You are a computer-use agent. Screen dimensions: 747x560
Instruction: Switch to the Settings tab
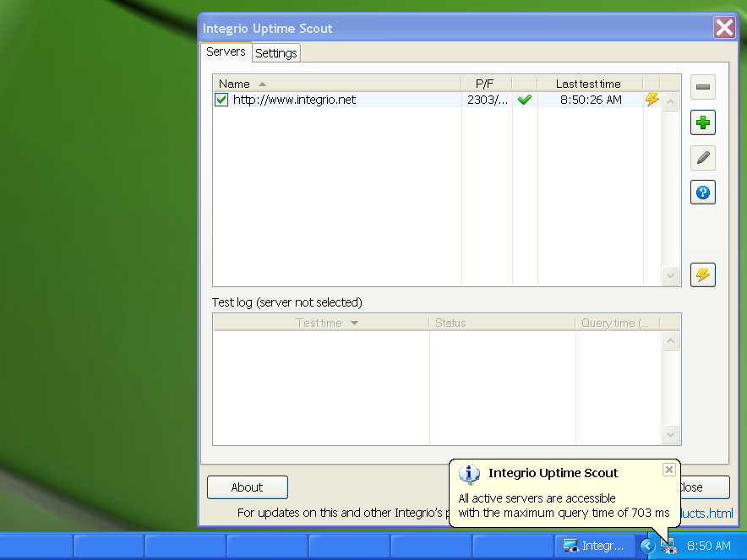(275, 52)
